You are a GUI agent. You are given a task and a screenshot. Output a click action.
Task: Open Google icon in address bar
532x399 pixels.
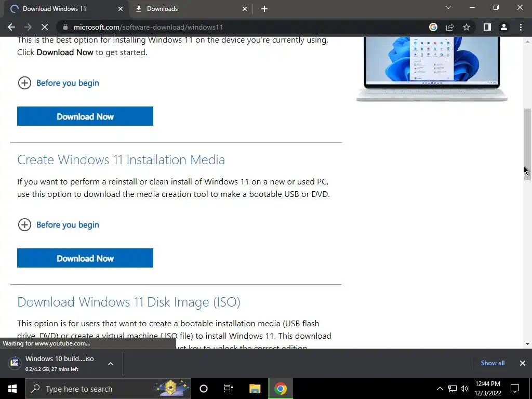(x=433, y=27)
